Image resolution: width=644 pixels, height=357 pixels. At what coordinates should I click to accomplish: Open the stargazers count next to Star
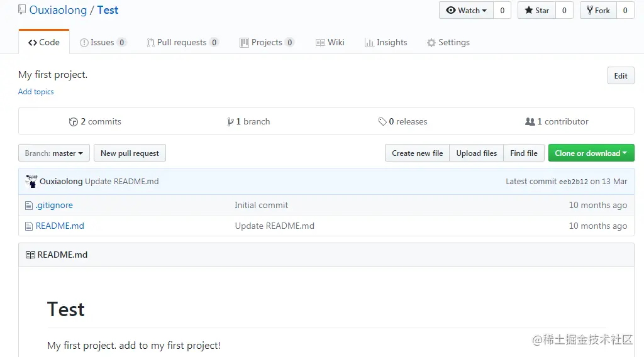[x=564, y=10]
